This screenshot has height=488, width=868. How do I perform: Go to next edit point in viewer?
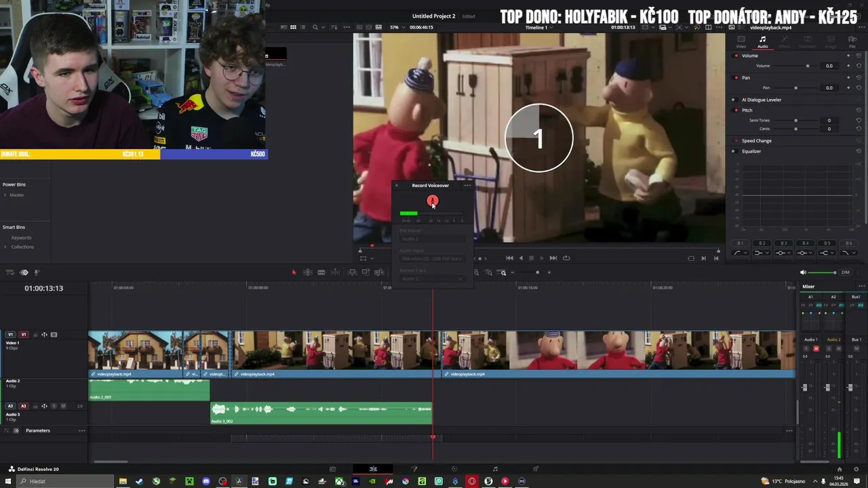703,258
